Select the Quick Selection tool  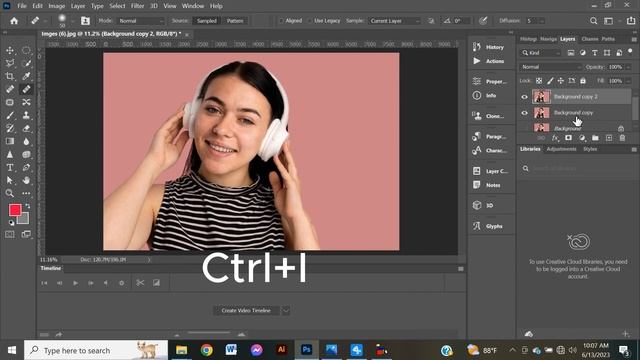(26, 63)
